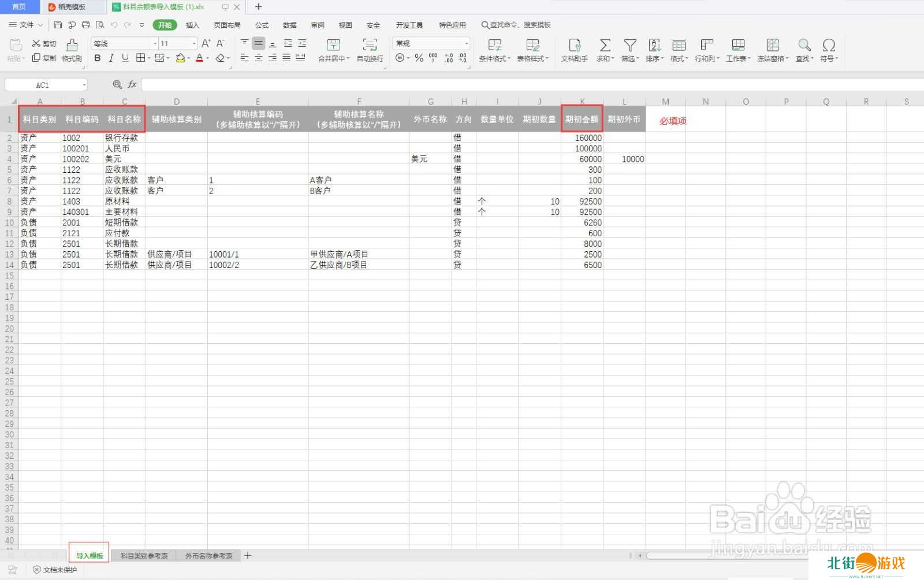Viewport: 924px width, 580px height.
Task: Toggle bold formatting button
Action: [x=97, y=58]
